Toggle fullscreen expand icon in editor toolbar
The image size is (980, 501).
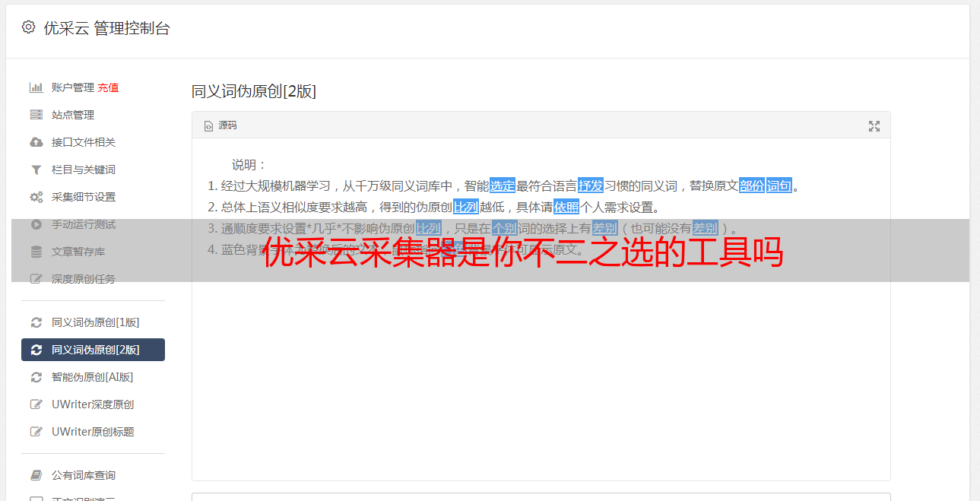(874, 126)
